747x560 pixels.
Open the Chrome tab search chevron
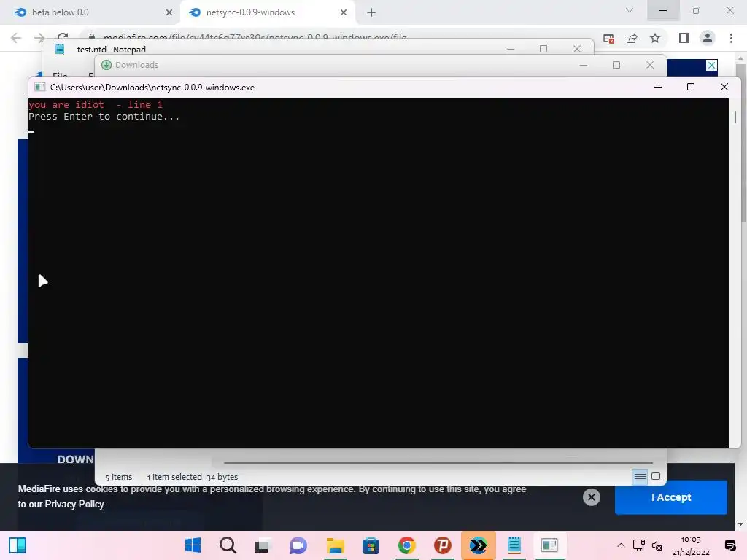[630, 10]
